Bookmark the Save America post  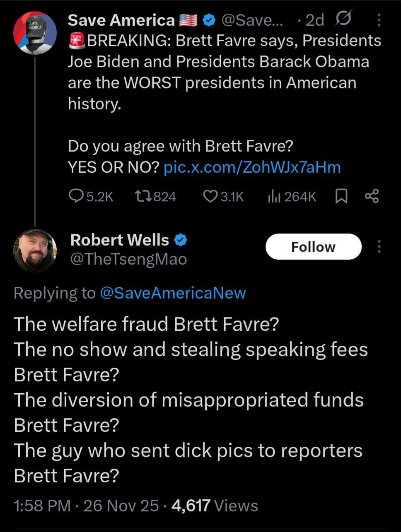(x=341, y=197)
